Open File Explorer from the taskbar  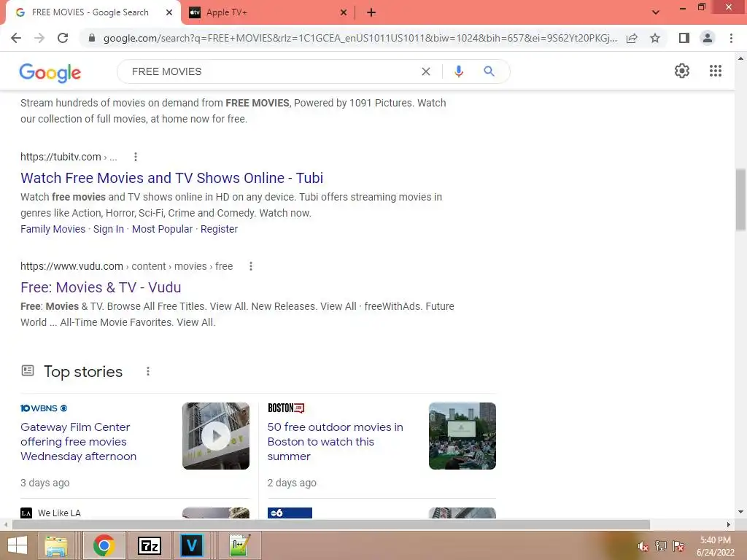(57, 545)
